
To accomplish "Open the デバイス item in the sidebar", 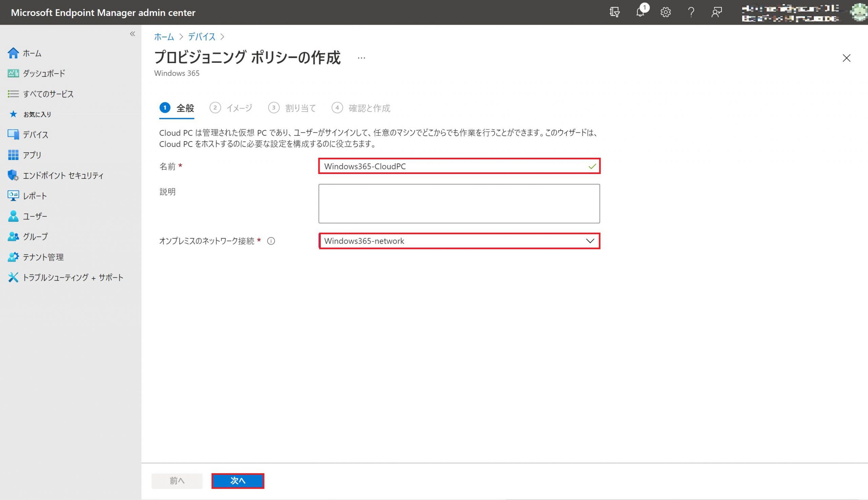I will click(35, 135).
